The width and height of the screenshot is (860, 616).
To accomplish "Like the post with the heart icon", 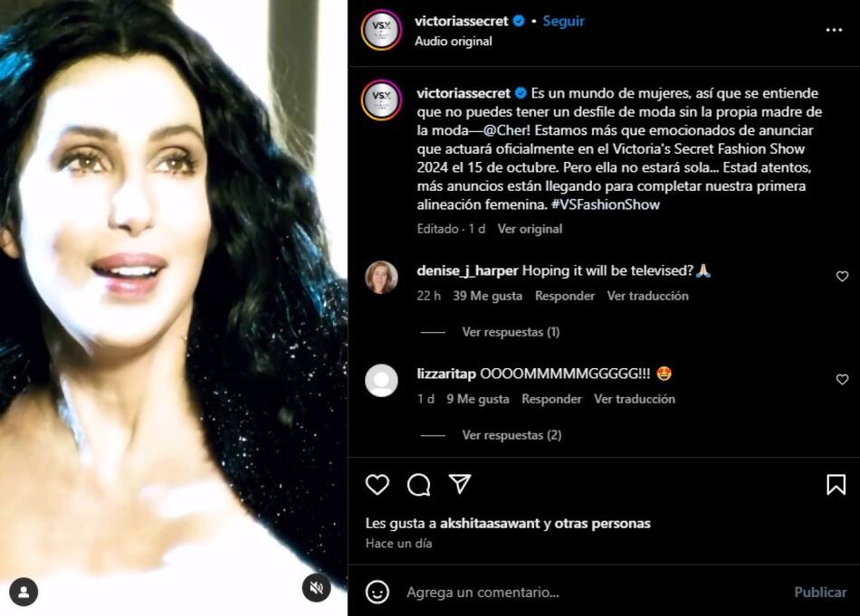I will click(x=377, y=485).
